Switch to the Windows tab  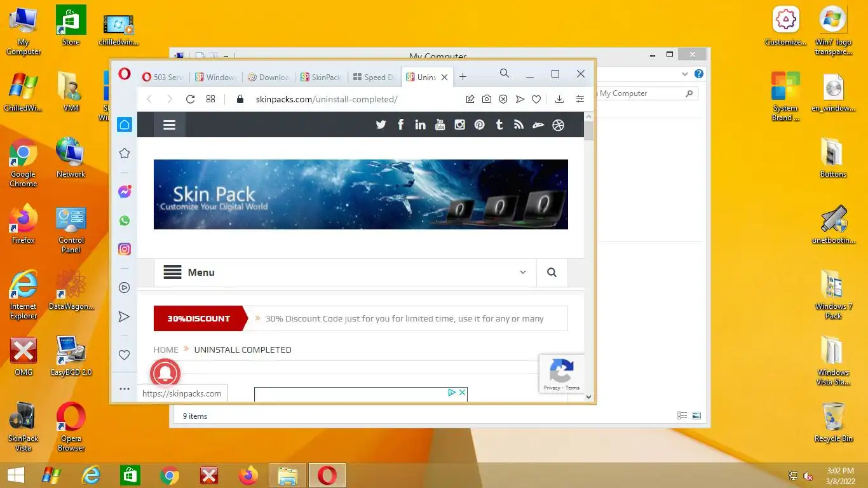click(216, 77)
